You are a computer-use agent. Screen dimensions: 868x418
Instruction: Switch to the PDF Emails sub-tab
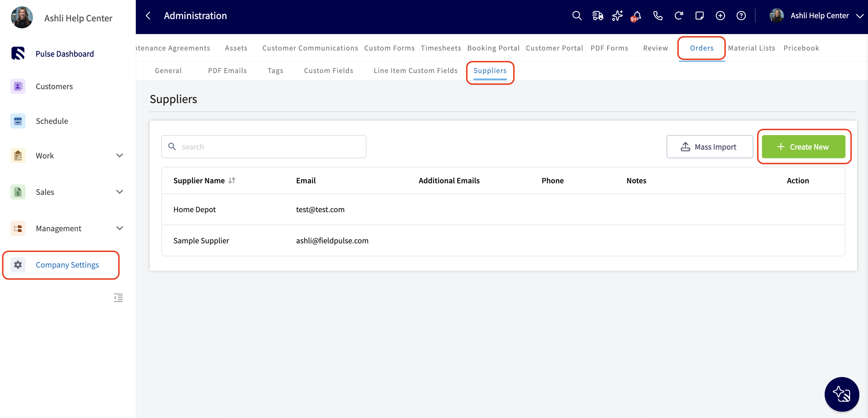(227, 70)
